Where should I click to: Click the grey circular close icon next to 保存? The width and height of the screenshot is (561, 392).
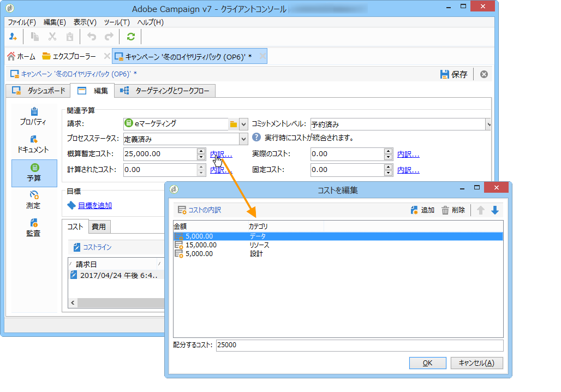pos(484,74)
